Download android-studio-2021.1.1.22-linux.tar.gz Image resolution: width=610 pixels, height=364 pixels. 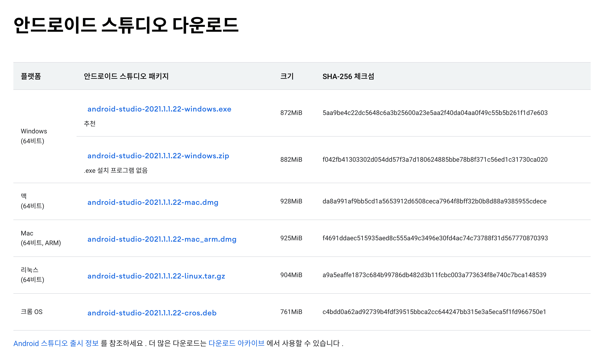pos(156,276)
